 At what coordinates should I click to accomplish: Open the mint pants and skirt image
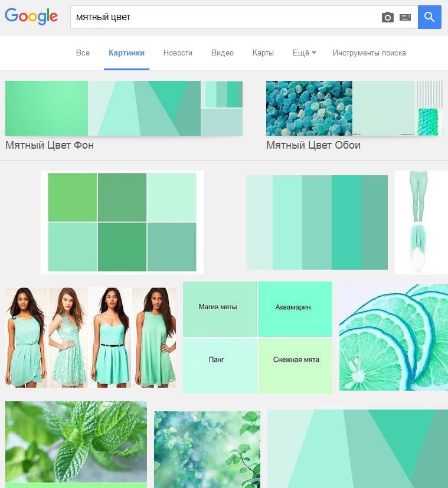coord(421,222)
